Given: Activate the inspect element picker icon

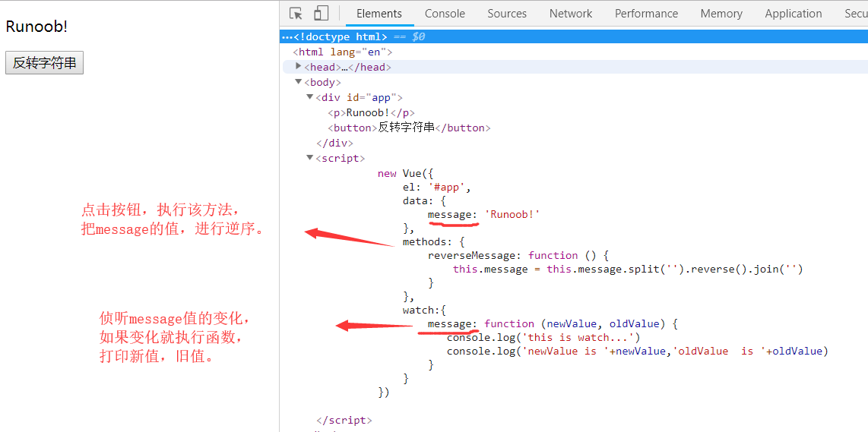Looking at the screenshot, I should point(296,14).
